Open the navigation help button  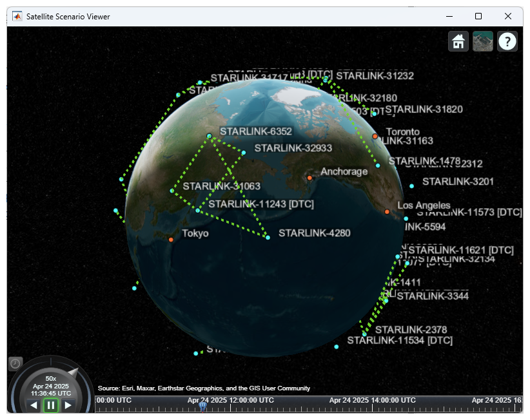[507, 41]
